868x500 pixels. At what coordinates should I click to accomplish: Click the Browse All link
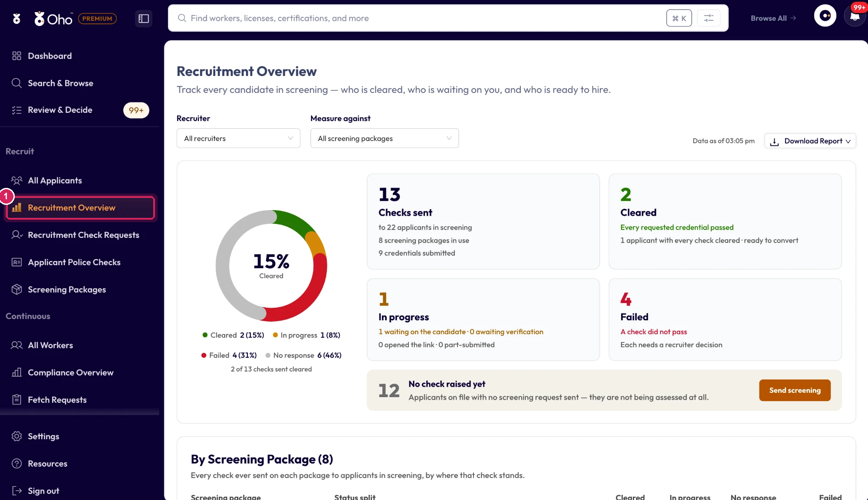[x=773, y=18]
